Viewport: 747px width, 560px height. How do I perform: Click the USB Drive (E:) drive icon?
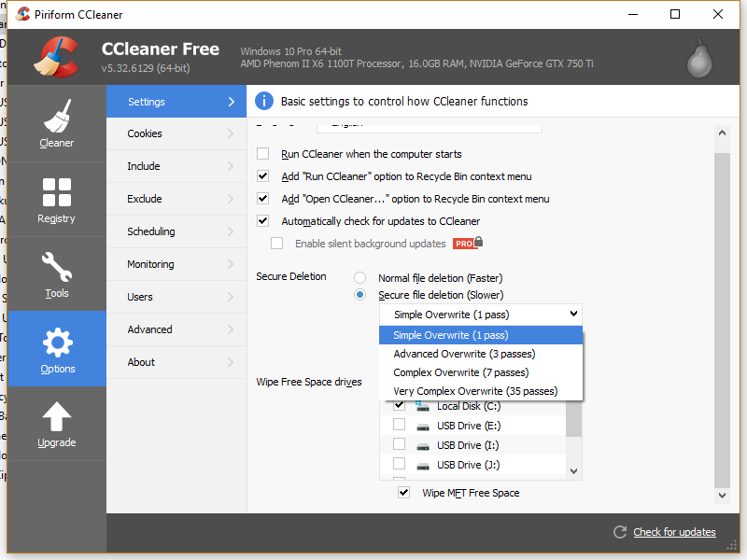423,427
